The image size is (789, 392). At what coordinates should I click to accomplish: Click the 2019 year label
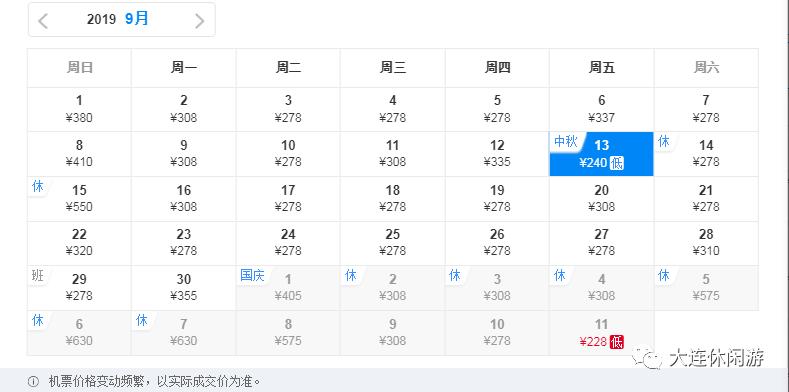[x=102, y=19]
